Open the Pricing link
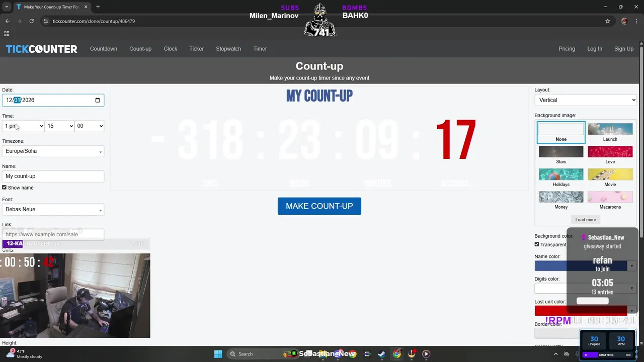The height and width of the screenshot is (362, 644). (x=567, y=49)
